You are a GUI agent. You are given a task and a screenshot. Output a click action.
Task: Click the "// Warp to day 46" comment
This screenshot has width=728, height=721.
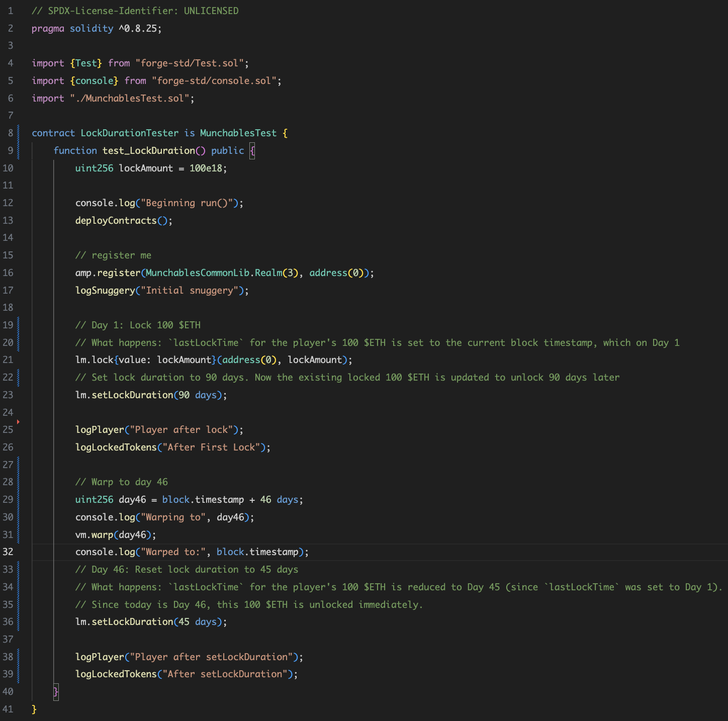(x=122, y=482)
